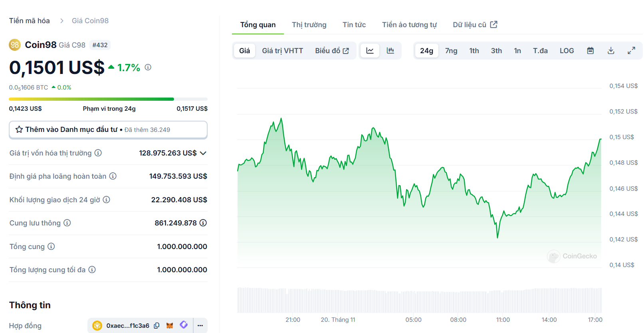
Task: Click 0,1517 US$ high value
Action: coord(192,109)
